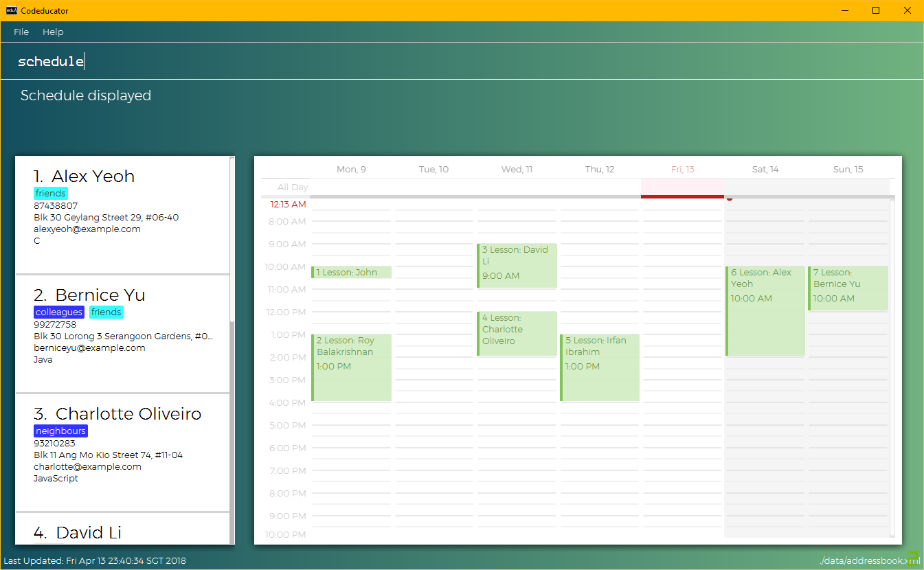
Task: Open event '4 Lesson: Charlotte Oliveiro'
Action: pos(517,334)
